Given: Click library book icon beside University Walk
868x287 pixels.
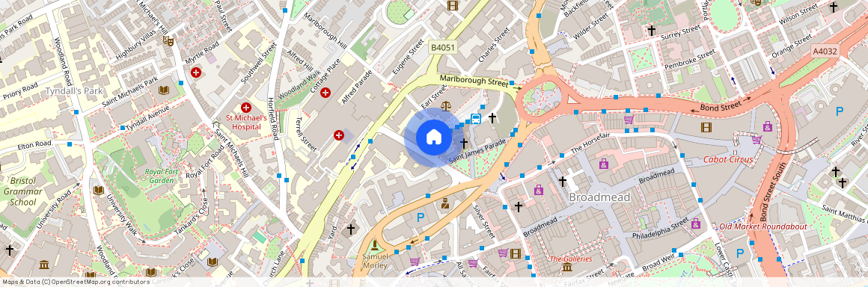Looking at the screenshot, I should pos(99,191).
